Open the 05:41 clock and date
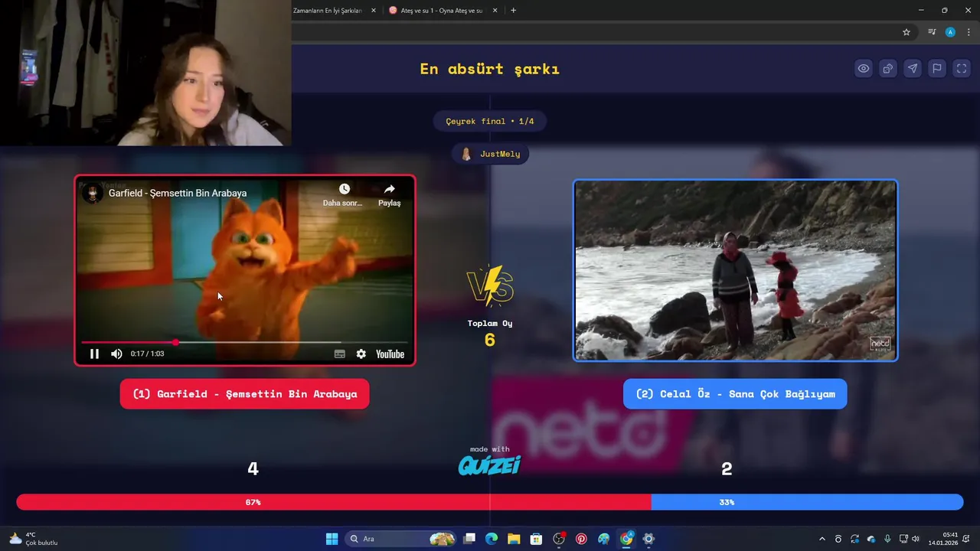This screenshot has width=980, height=551. [942, 539]
